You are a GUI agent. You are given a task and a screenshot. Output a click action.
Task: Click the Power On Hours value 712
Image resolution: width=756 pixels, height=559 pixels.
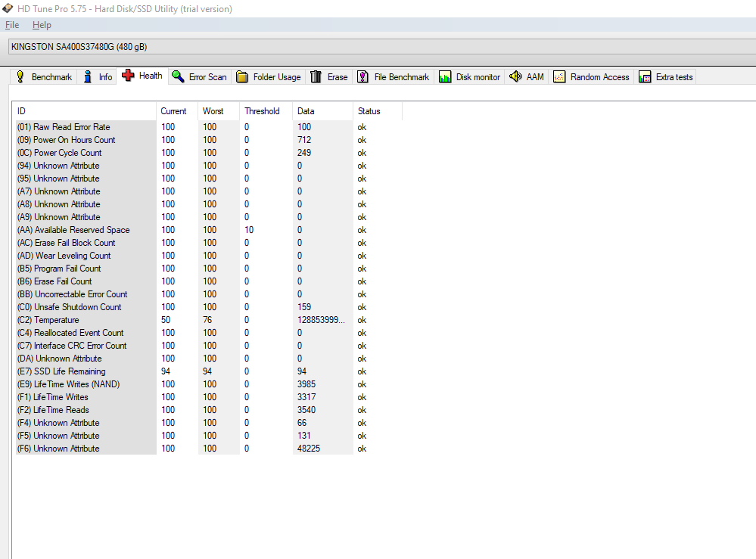pos(304,140)
